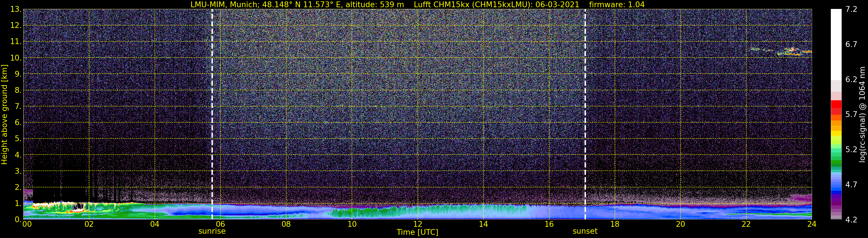
Task: Click the height axis tick label '5.'
Action: click(18, 139)
